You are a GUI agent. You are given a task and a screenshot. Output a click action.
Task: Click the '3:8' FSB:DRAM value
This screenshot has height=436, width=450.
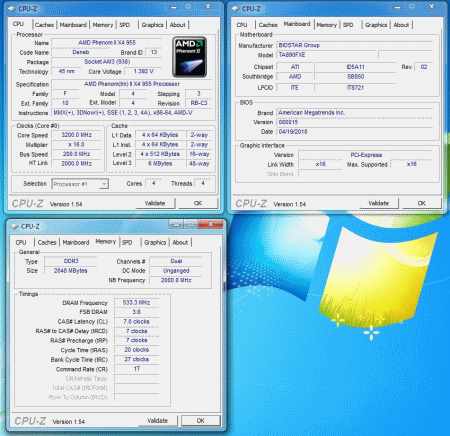click(136, 312)
